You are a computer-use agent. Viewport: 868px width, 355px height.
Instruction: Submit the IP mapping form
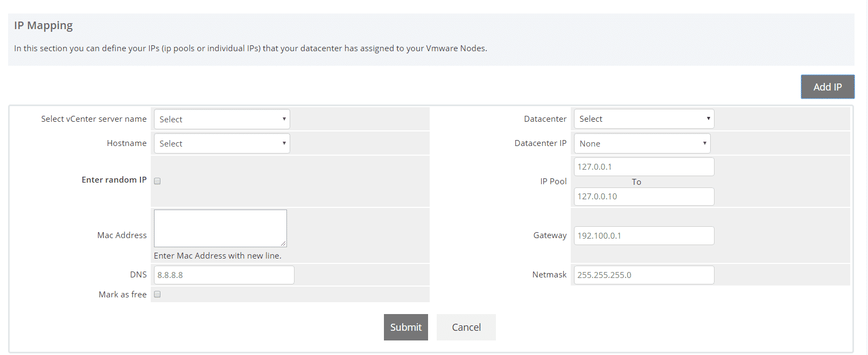pos(405,327)
